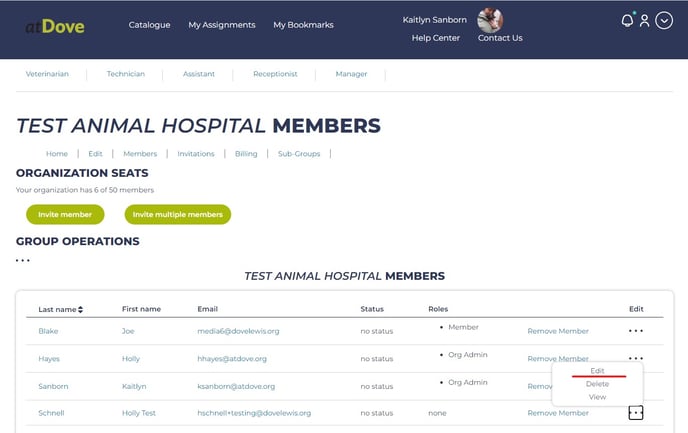Click the Roles column header
This screenshot has height=433, width=688.
click(x=438, y=309)
